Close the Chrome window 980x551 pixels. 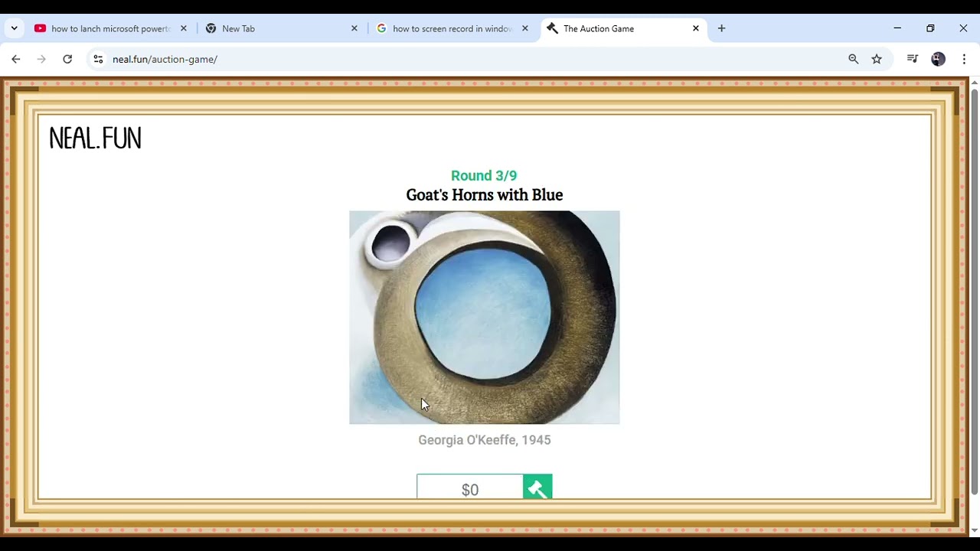click(963, 28)
